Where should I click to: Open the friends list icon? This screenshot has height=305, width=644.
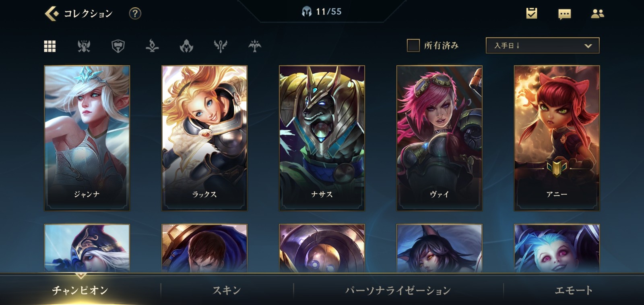coord(597,14)
